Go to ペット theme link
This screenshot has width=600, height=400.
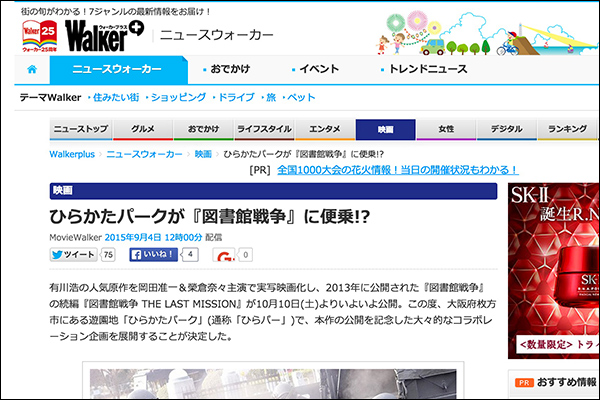pos(299,98)
